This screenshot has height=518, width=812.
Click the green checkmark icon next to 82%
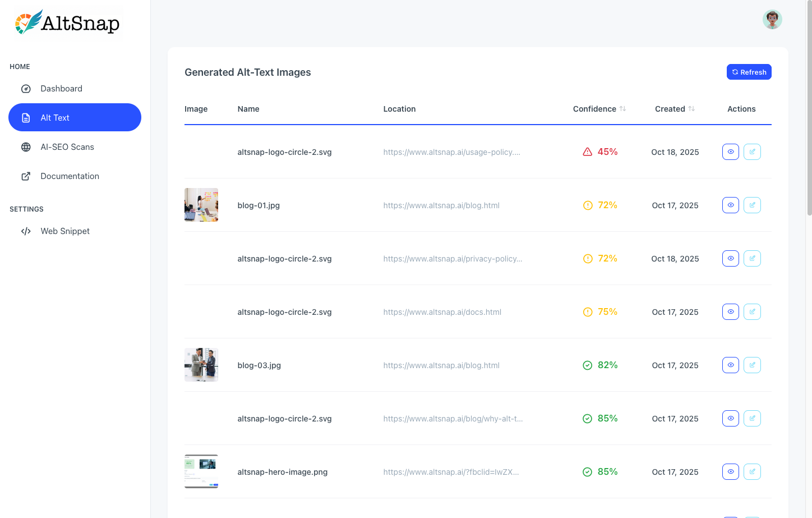[587, 365]
